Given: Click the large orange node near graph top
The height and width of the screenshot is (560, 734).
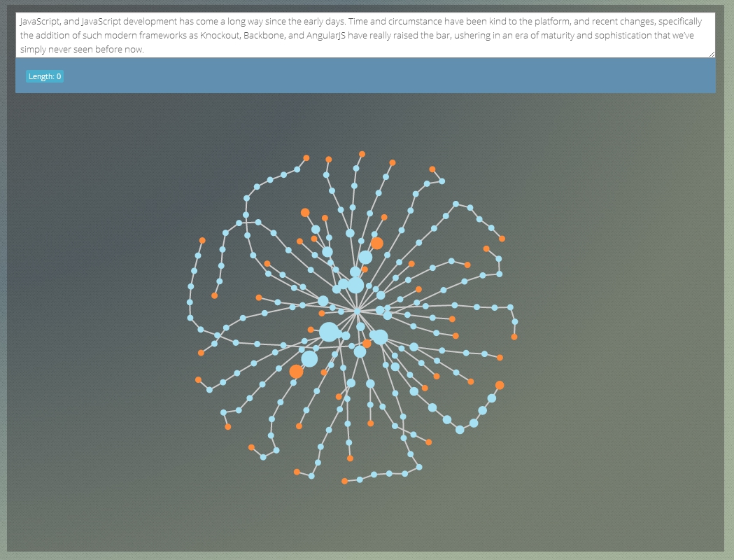Looking at the screenshot, I should (x=377, y=243).
